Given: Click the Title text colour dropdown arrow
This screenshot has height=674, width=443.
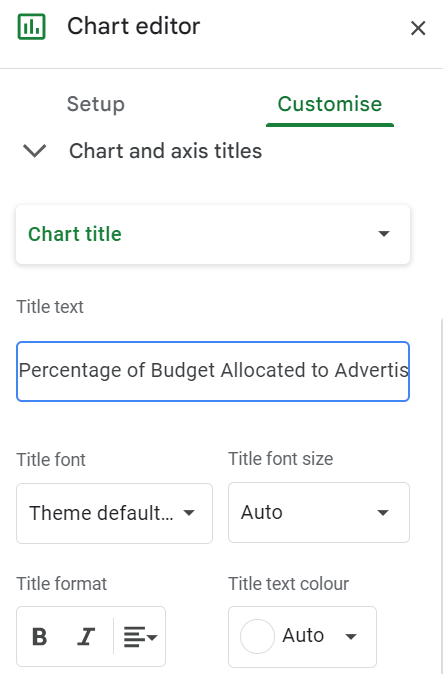Looking at the screenshot, I should [351, 637].
